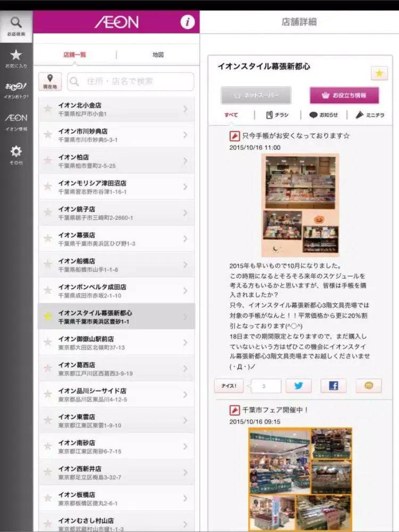399x532 pixels.
Task: Share the planner post on Facebook
Action: 334,386
